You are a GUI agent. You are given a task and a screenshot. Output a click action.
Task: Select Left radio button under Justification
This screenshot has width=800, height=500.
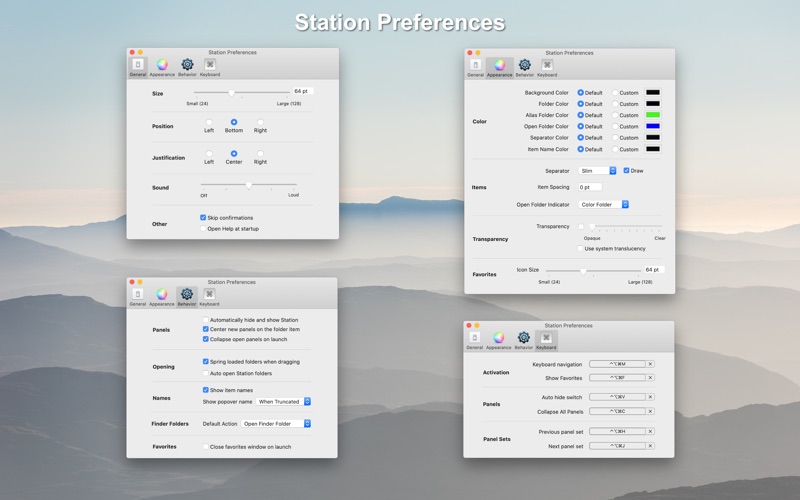point(209,154)
